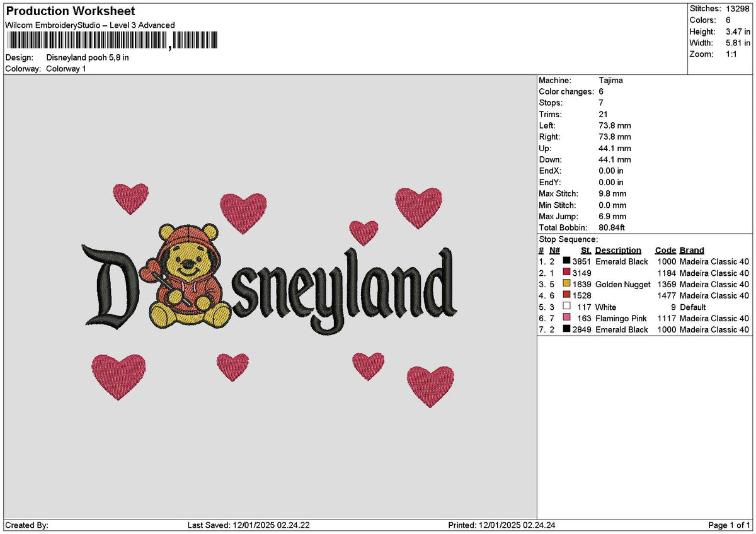The height and width of the screenshot is (534, 756).
Task: Pick the Flamingo Pink color swatch
Action: [x=567, y=318]
